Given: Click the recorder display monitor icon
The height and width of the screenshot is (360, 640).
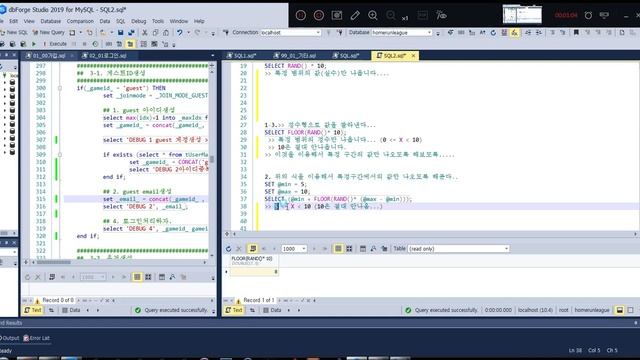Looking at the screenshot, I should (x=604, y=16).
